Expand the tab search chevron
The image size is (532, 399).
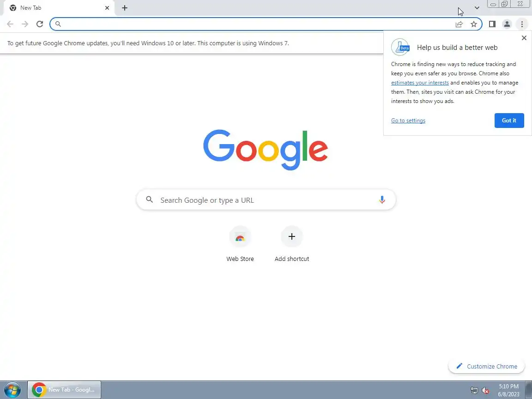click(x=477, y=8)
